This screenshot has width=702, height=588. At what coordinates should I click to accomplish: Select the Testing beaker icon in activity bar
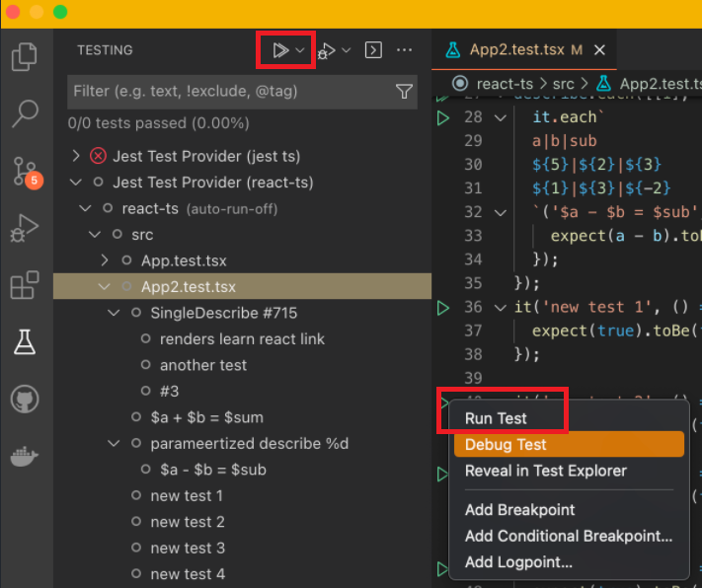pos(24,342)
